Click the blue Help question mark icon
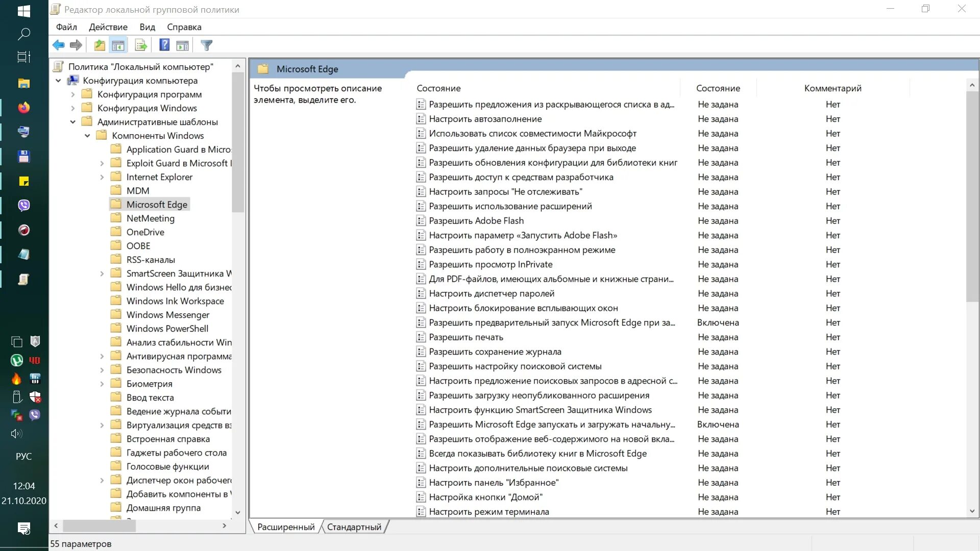980x551 pixels. pos(164,45)
